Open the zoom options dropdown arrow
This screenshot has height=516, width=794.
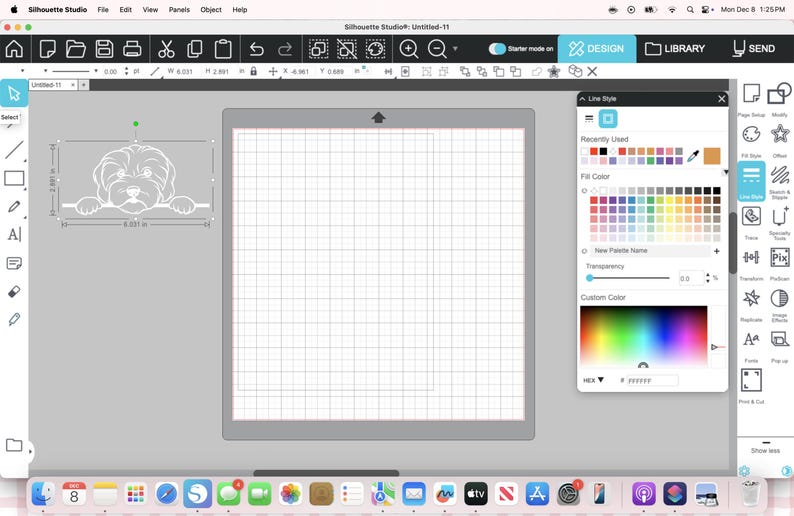[455, 49]
